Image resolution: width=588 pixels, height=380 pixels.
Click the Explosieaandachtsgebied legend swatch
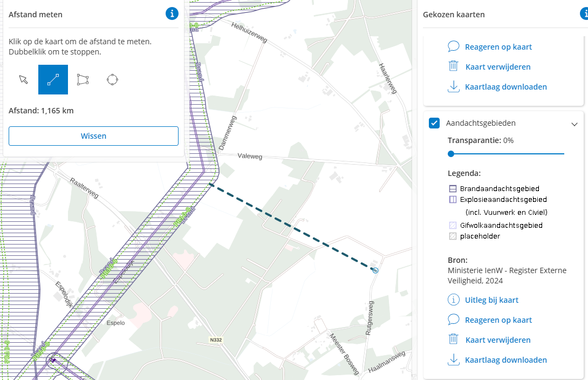(453, 200)
